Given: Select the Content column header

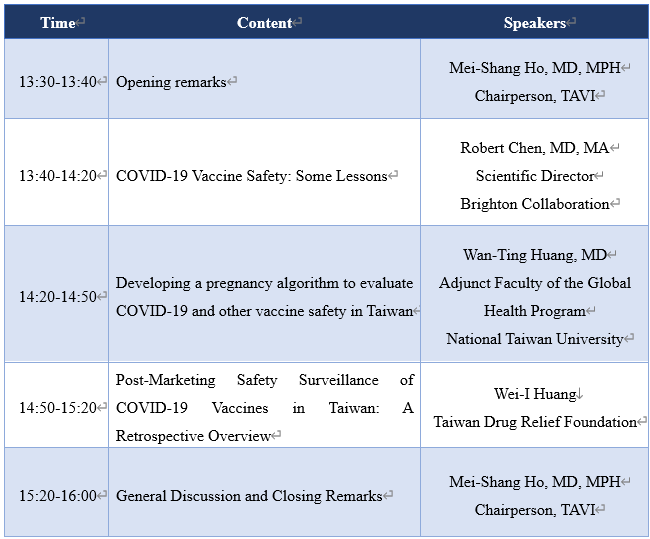Looking at the screenshot, I should (265, 23).
